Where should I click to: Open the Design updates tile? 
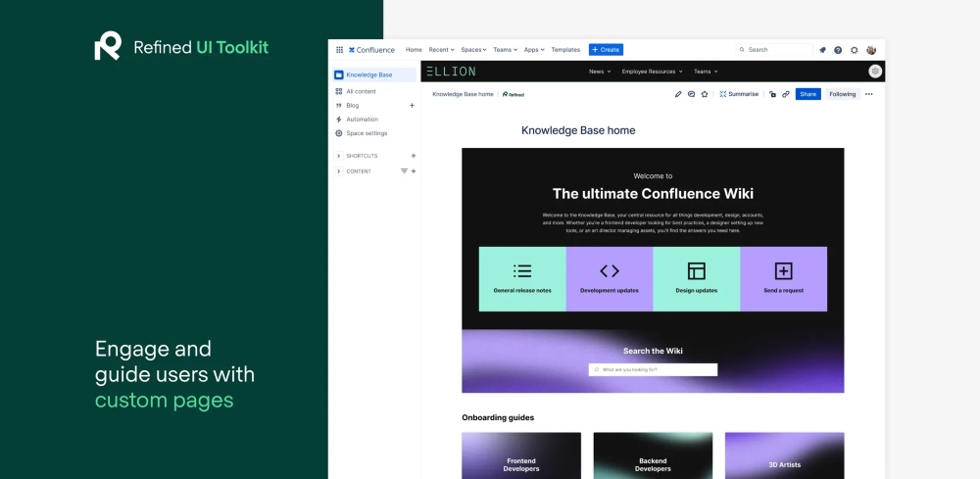coord(696,279)
